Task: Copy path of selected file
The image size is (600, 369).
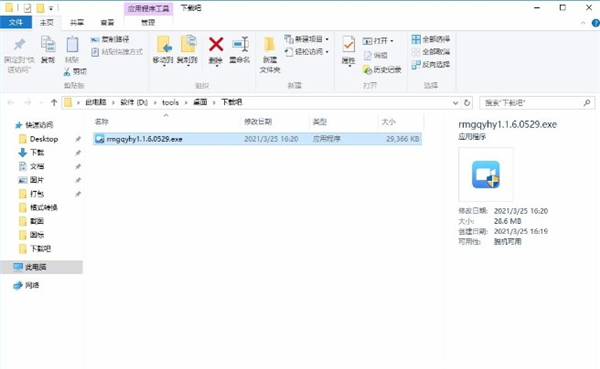Action: 110,39
